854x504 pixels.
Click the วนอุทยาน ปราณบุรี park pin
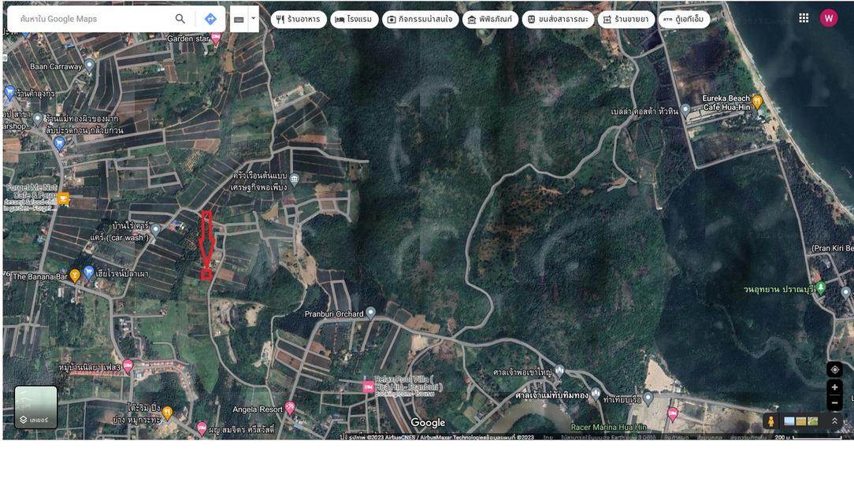pos(821,288)
